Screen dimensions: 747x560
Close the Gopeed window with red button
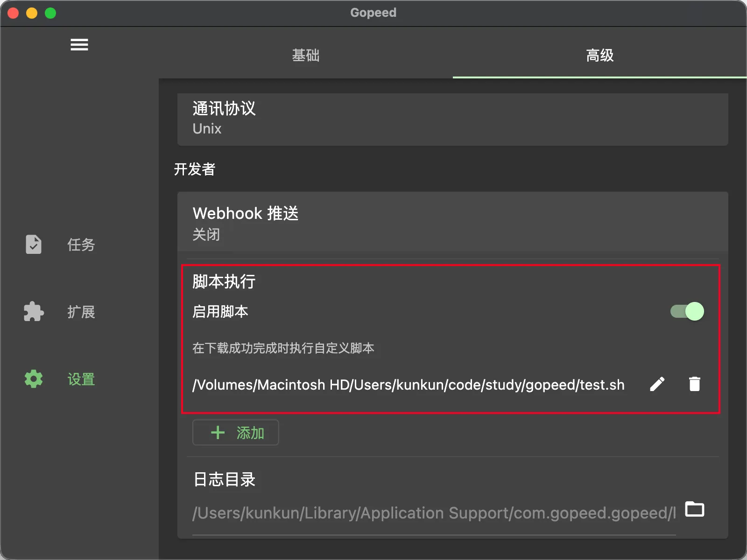[x=13, y=13]
